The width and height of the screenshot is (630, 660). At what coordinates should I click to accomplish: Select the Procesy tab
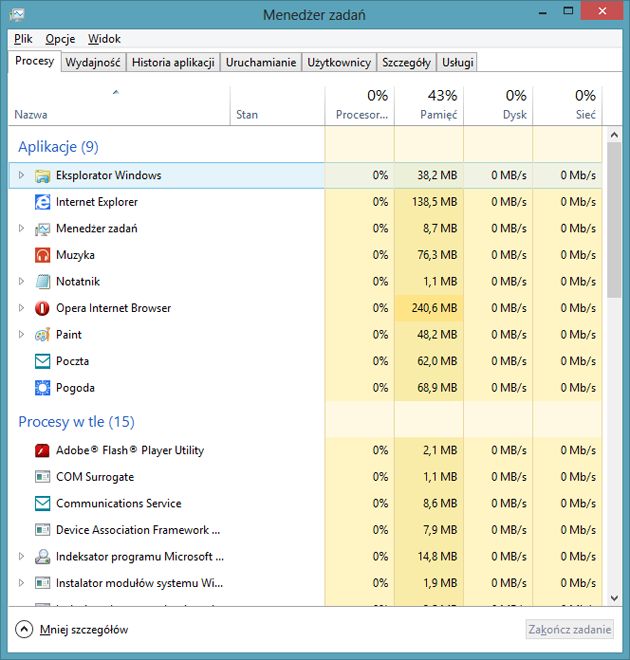coord(35,61)
